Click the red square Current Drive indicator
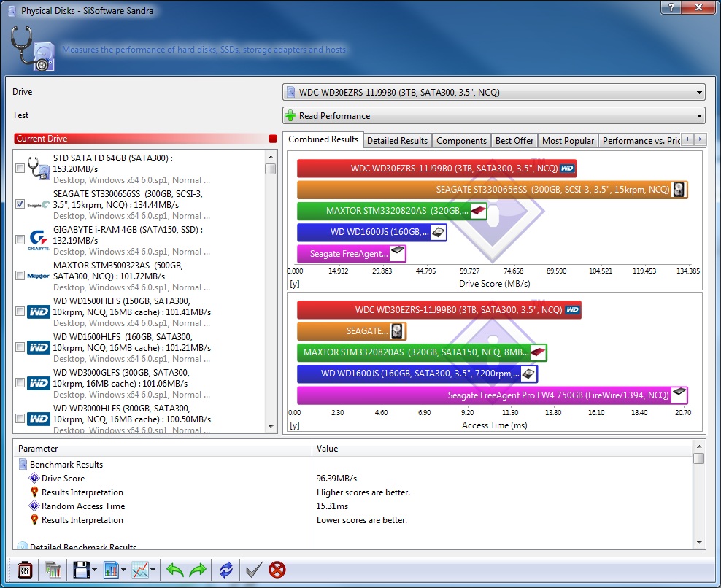 (x=273, y=139)
